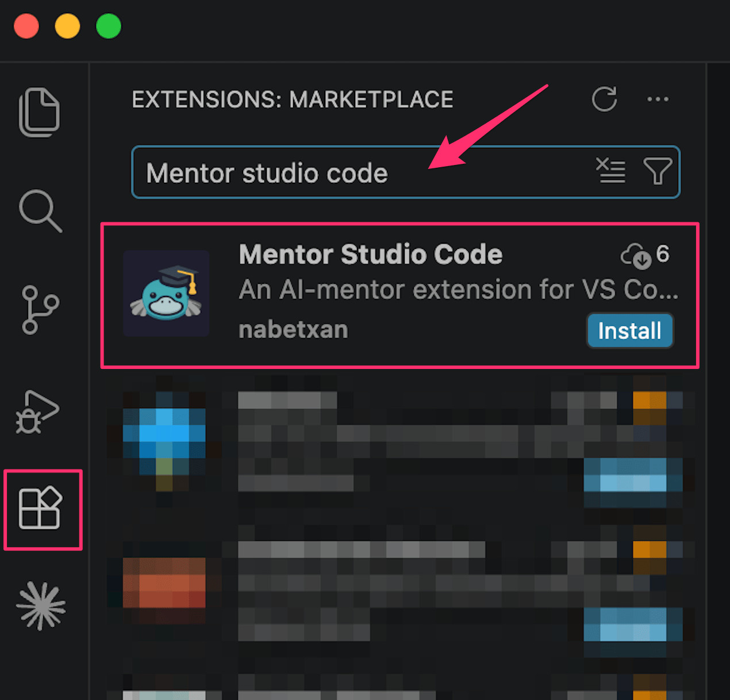730x700 pixels.
Task: Select the Extensions view icon
Action: pyautogui.click(x=40, y=509)
